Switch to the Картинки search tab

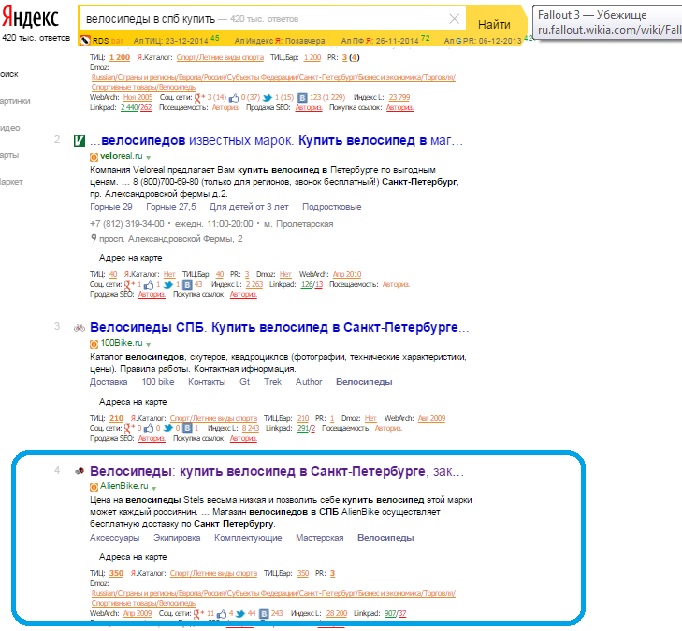click(15, 101)
